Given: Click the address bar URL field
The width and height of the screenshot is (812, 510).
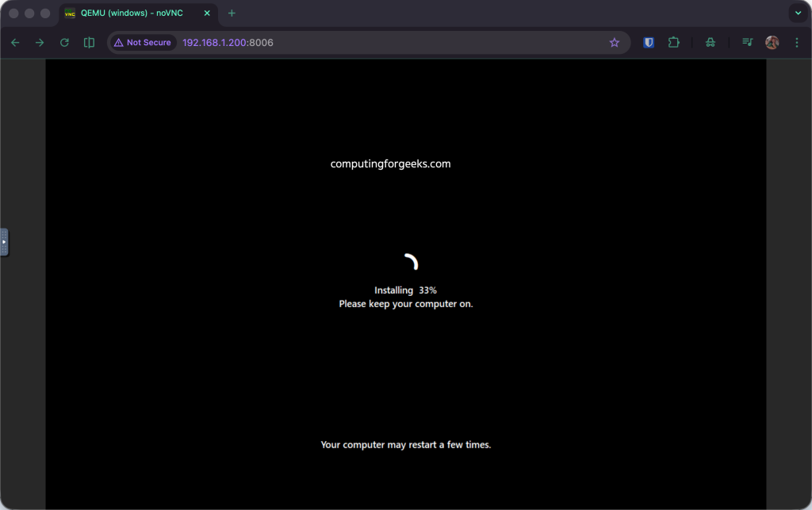Looking at the screenshot, I should pos(228,42).
